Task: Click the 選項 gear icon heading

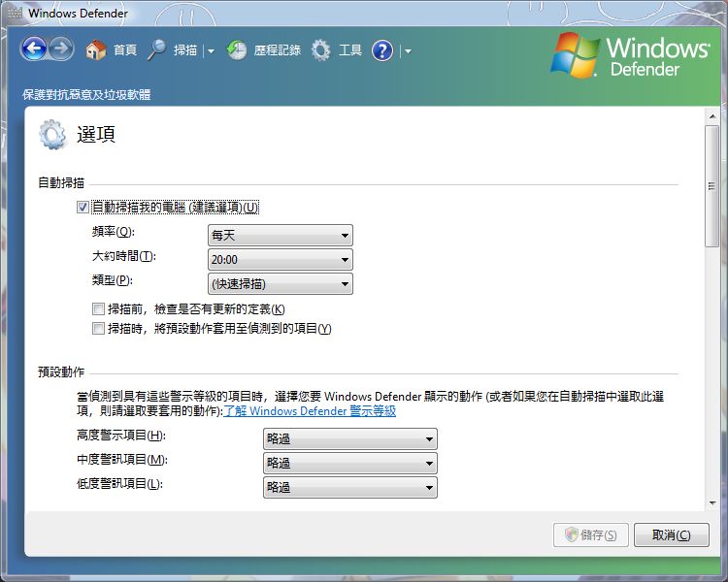Action: 52,135
